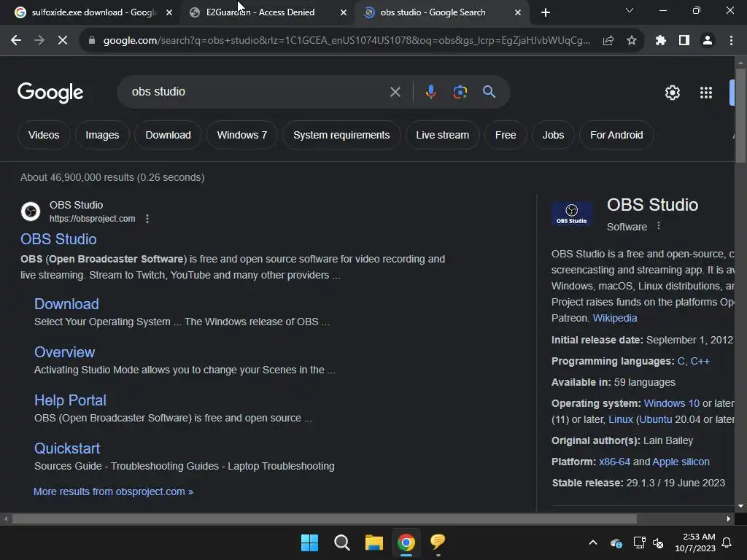
Task: Click the address bar URL
Action: [347, 41]
